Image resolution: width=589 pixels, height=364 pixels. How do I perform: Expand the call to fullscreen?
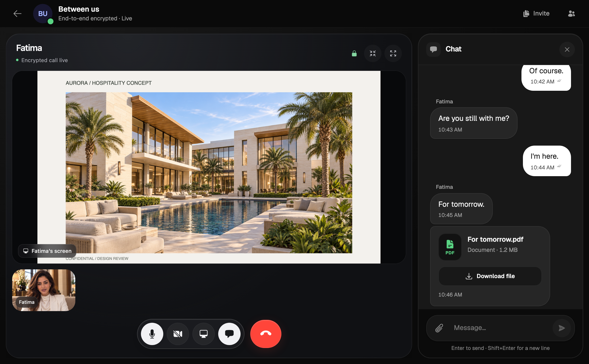pos(393,53)
